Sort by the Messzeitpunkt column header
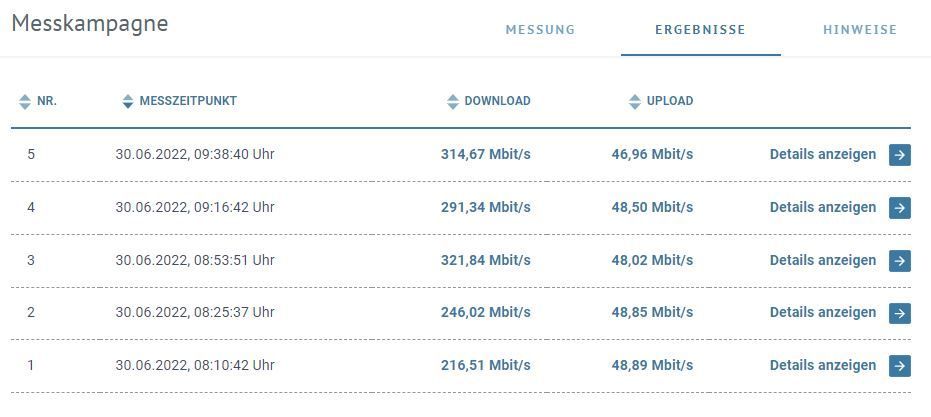Viewport: 931px width, 417px height. [x=188, y=101]
